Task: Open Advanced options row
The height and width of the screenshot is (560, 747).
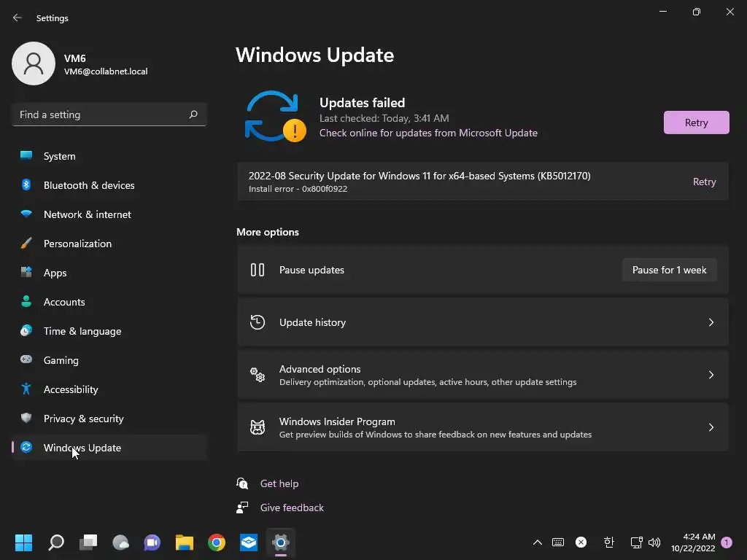Action: tap(483, 375)
